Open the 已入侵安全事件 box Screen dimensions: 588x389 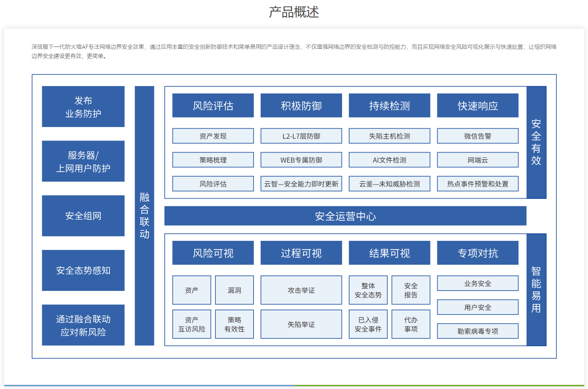coord(368,324)
